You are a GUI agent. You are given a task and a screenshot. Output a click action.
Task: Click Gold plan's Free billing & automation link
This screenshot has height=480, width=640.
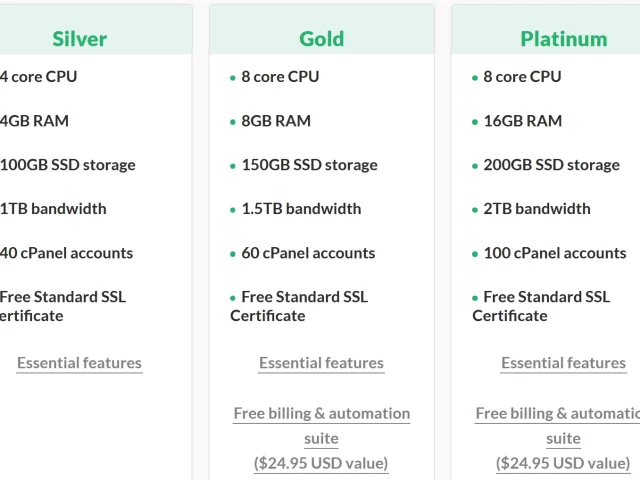322,425
